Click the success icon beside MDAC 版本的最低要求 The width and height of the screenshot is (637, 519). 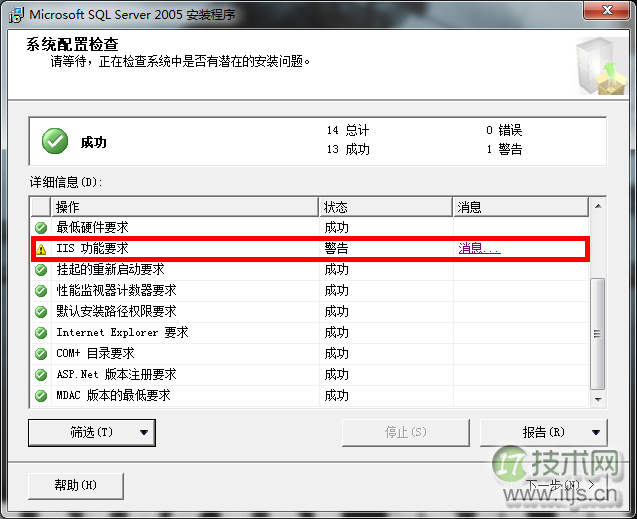point(41,396)
